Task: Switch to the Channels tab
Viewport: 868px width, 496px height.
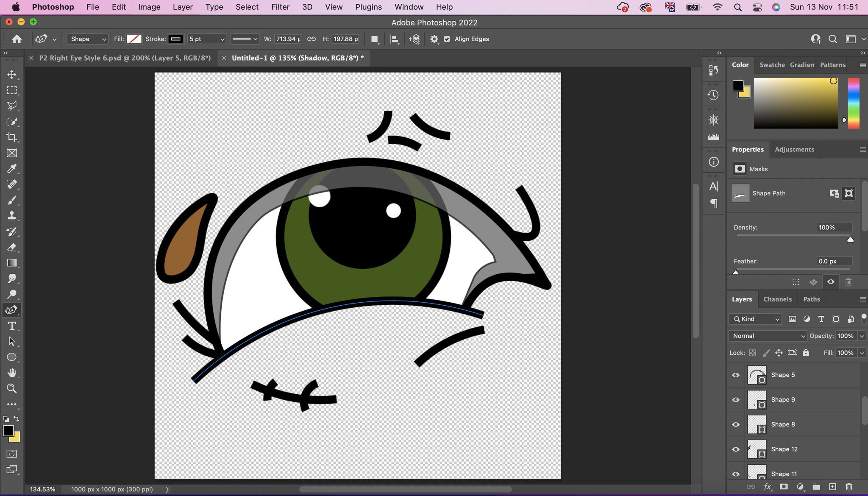Action: (x=777, y=299)
